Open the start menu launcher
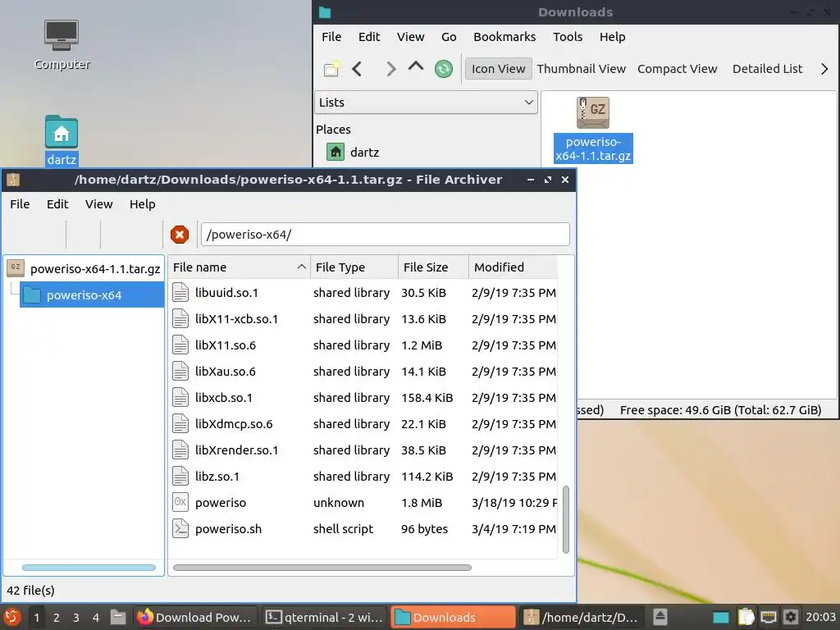 pos(11,617)
